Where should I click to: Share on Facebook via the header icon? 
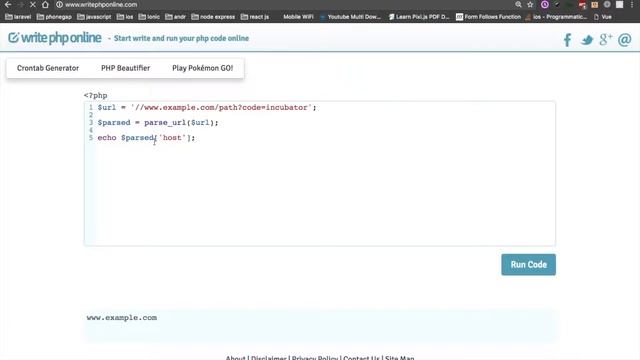(x=567, y=40)
